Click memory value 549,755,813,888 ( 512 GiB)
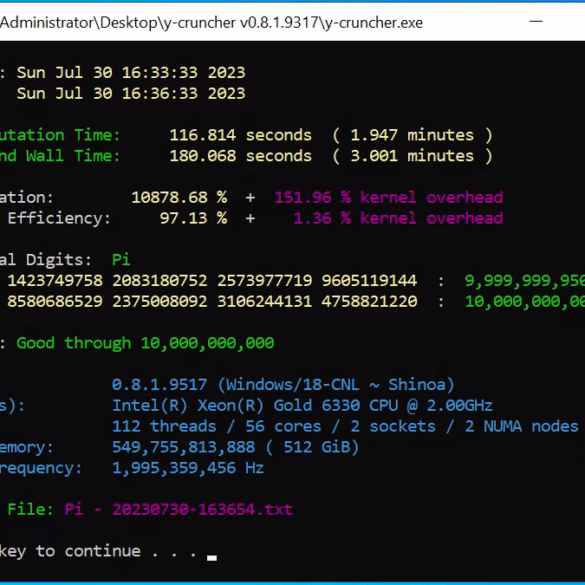The image size is (585, 585). coord(235,447)
